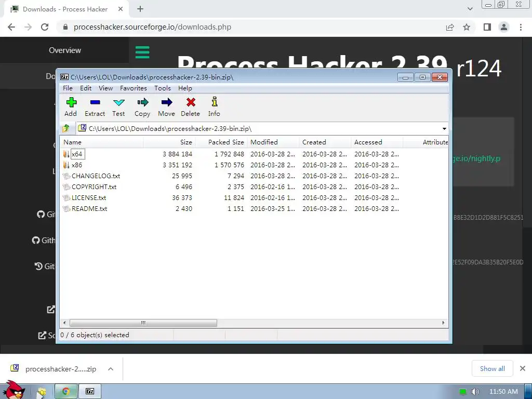Expand Chrome's tab search chevron

(470, 9)
